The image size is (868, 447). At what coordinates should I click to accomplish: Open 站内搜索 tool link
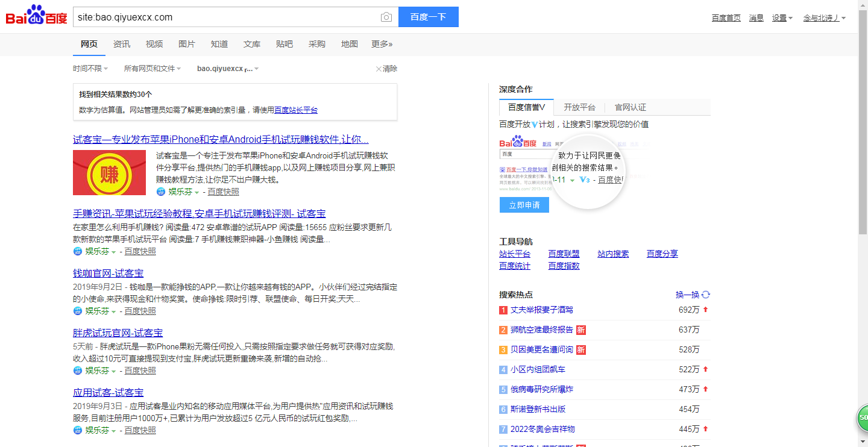(613, 254)
